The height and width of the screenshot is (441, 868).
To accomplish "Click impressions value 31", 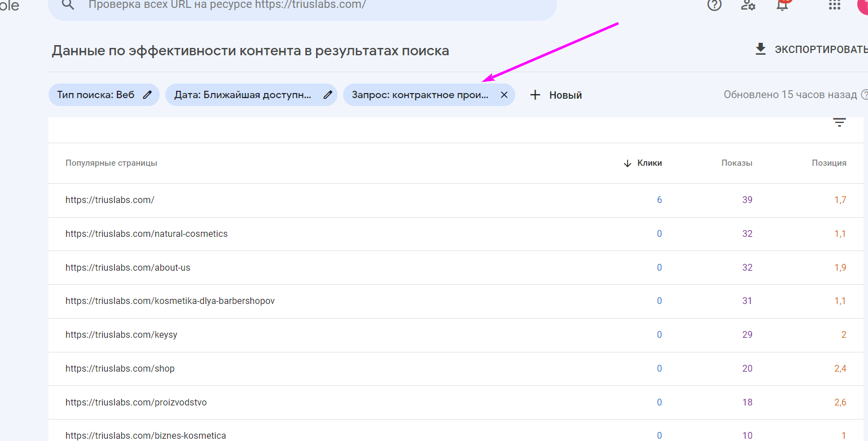I will (747, 301).
